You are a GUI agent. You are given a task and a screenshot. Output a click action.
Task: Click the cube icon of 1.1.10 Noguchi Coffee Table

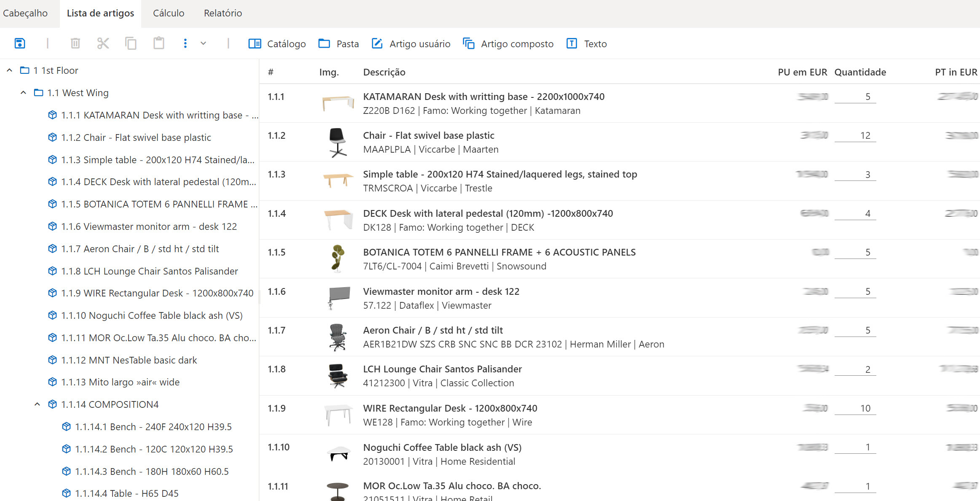[52, 315]
